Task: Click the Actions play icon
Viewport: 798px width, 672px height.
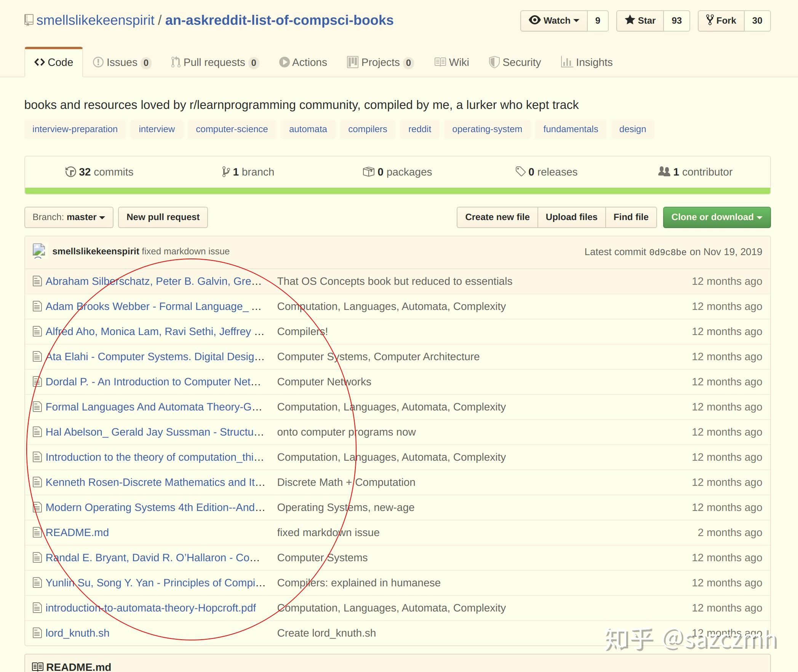Action: point(284,62)
